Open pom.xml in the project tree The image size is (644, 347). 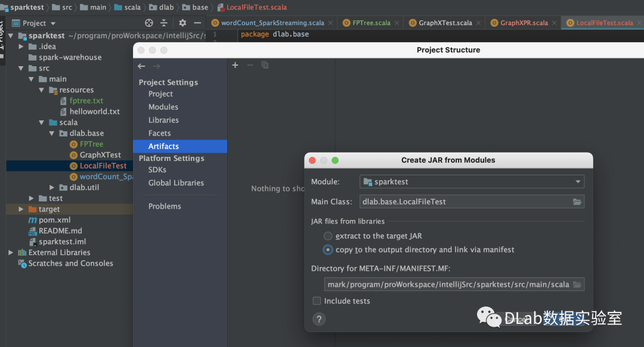point(54,220)
